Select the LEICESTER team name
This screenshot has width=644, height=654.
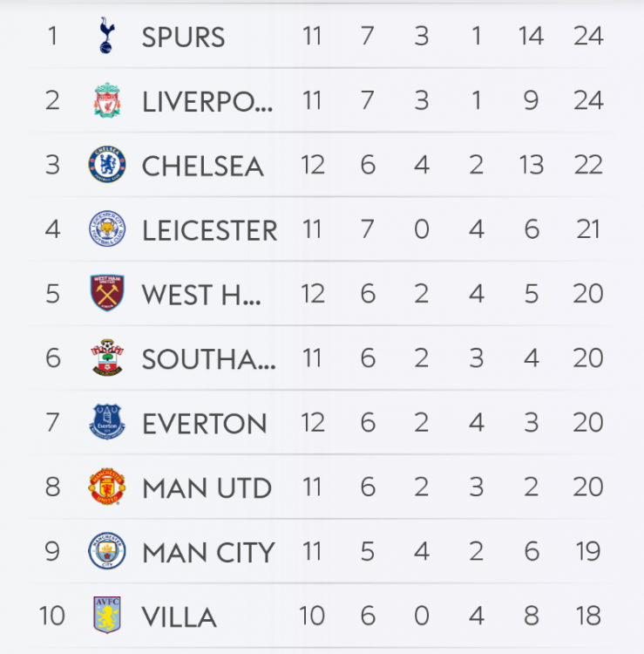pyautogui.click(x=209, y=230)
